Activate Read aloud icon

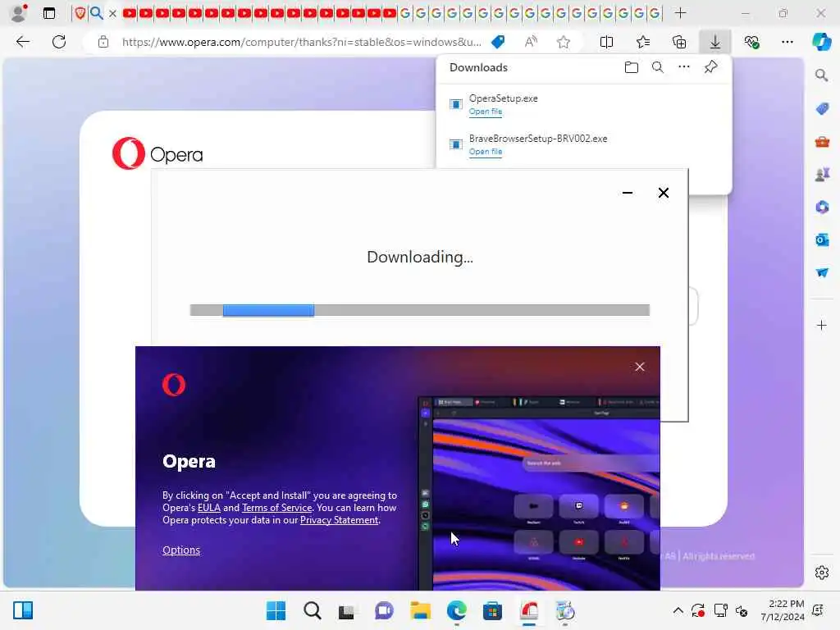(531, 42)
